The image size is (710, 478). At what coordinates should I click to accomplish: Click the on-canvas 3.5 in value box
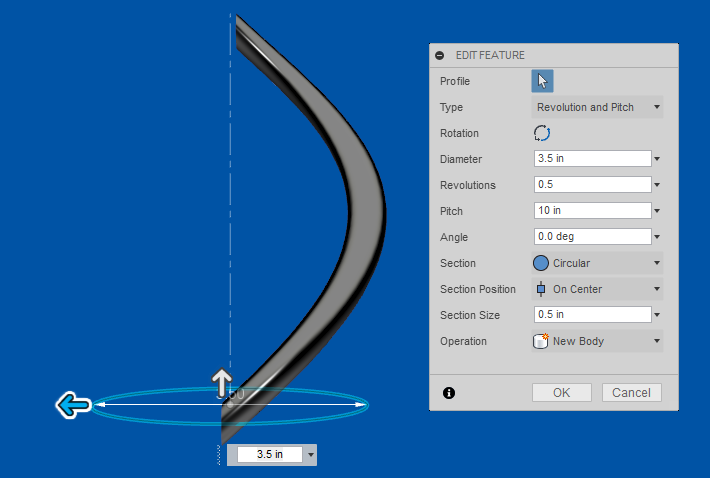coord(270,454)
